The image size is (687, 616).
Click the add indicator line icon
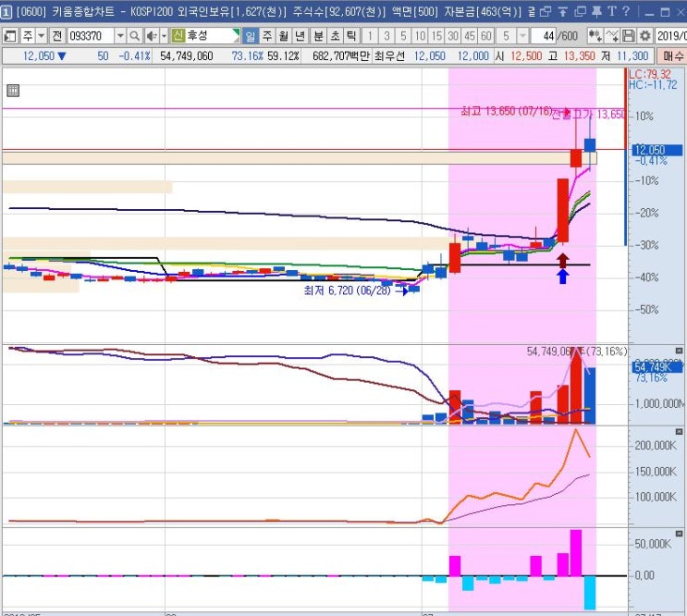pyautogui.click(x=612, y=36)
